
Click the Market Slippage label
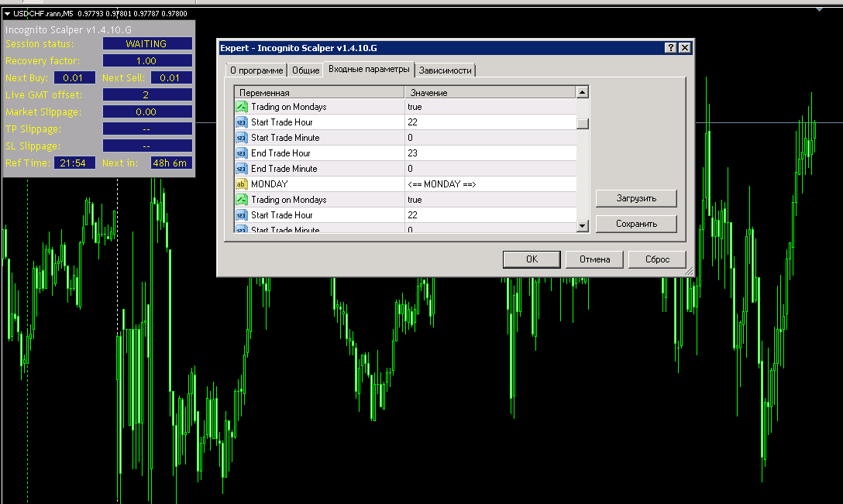click(x=43, y=111)
